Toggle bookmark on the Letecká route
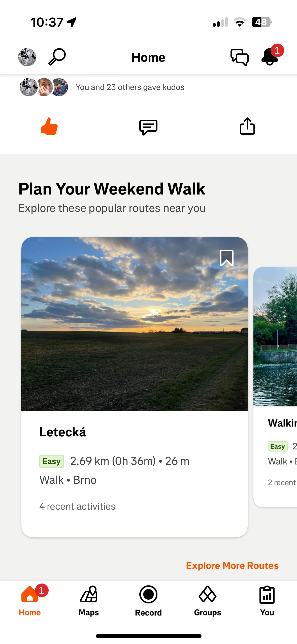 227,258
